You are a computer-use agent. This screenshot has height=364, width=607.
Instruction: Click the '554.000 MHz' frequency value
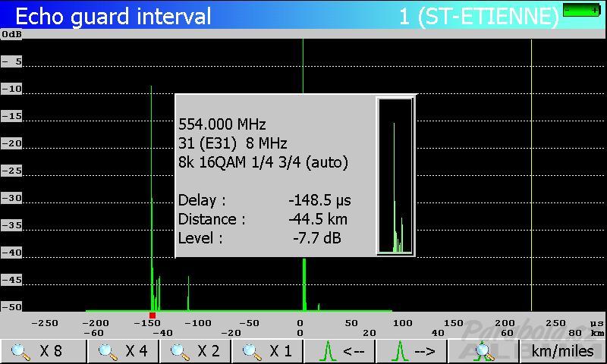[x=222, y=124]
